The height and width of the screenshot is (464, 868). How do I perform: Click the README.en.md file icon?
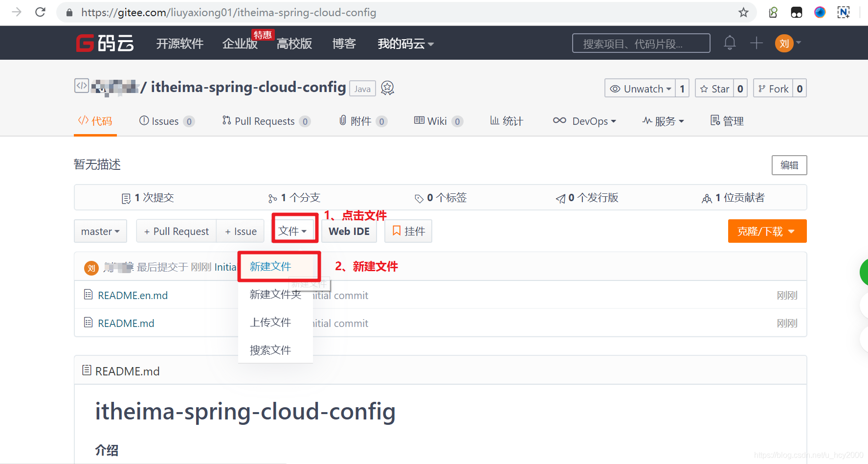pos(89,295)
